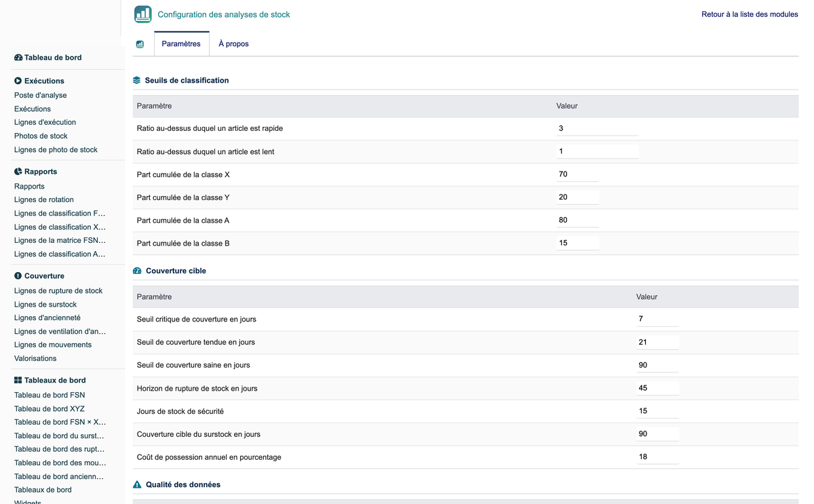Click the Configuration des analyses de stock title
Screen dimensions: 814x504
pyautogui.click(x=224, y=14)
